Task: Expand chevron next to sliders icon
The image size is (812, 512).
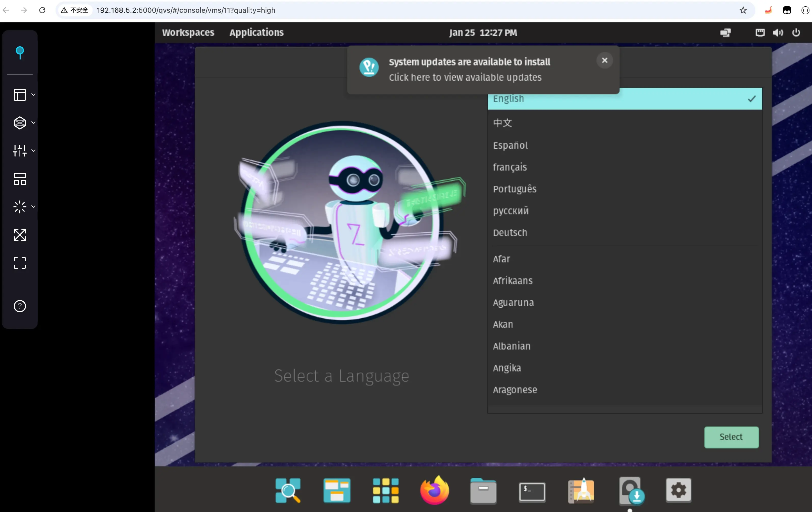Action: point(33,151)
